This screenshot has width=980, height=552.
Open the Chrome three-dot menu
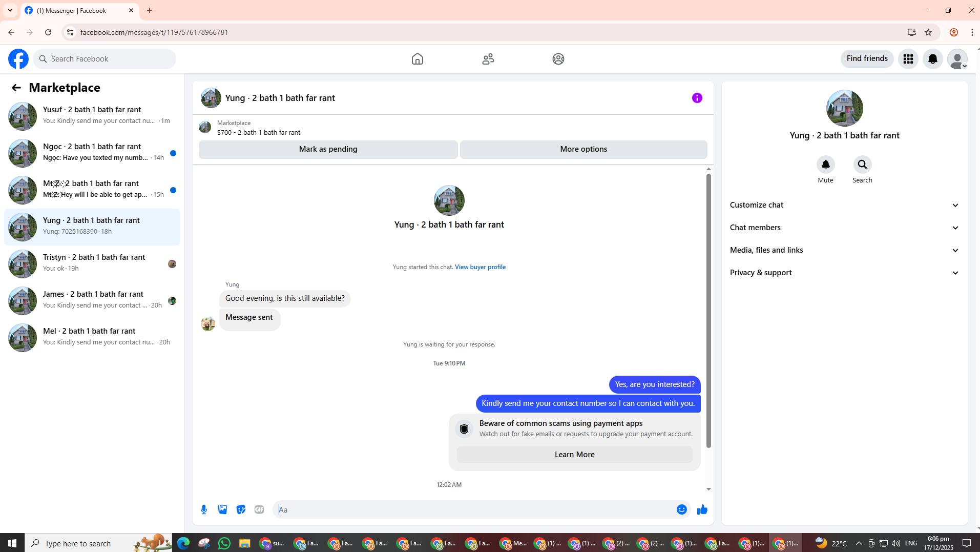(972, 32)
